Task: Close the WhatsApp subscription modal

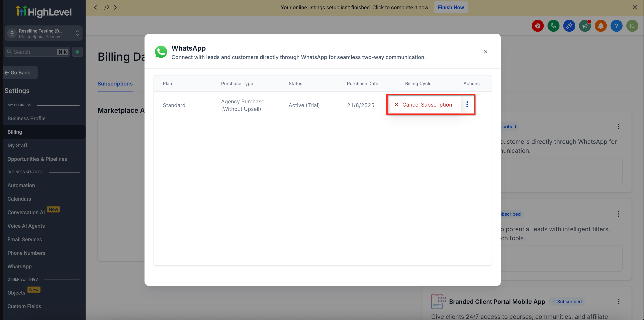Action: pyautogui.click(x=485, y=52)
